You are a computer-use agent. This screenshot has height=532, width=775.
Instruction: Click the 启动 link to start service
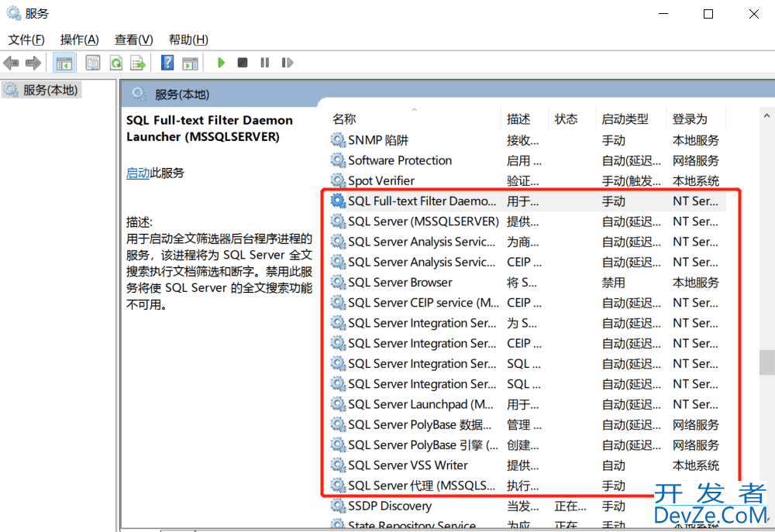pyautogui.click(x=138, y=173)
